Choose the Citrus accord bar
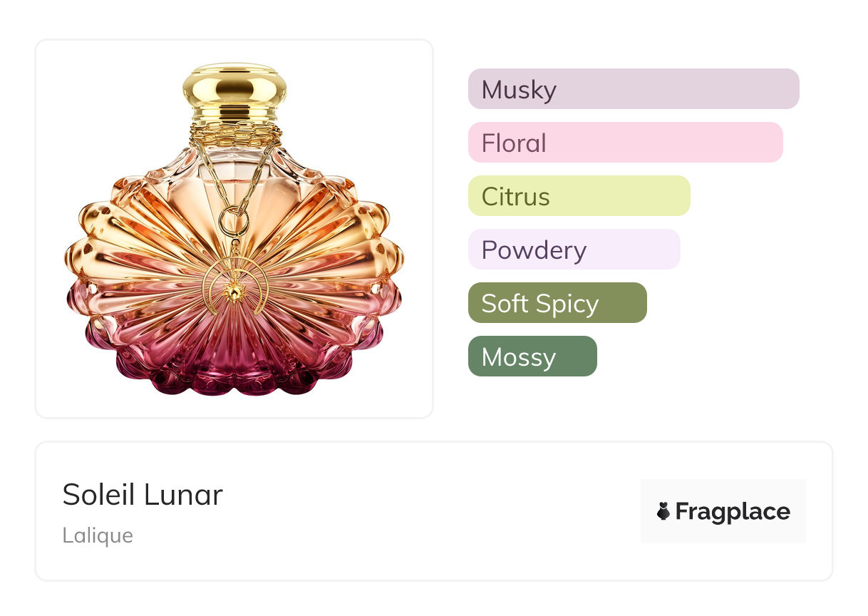The image size is (868, 616). coord(579,196)
